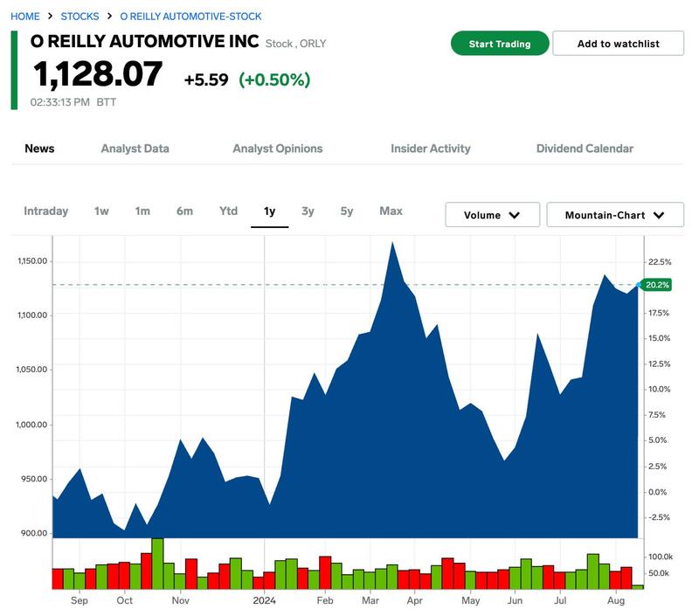Click the Mar label on the time axis
This screenshot has width=699, height=616.
tap(370, 601)
